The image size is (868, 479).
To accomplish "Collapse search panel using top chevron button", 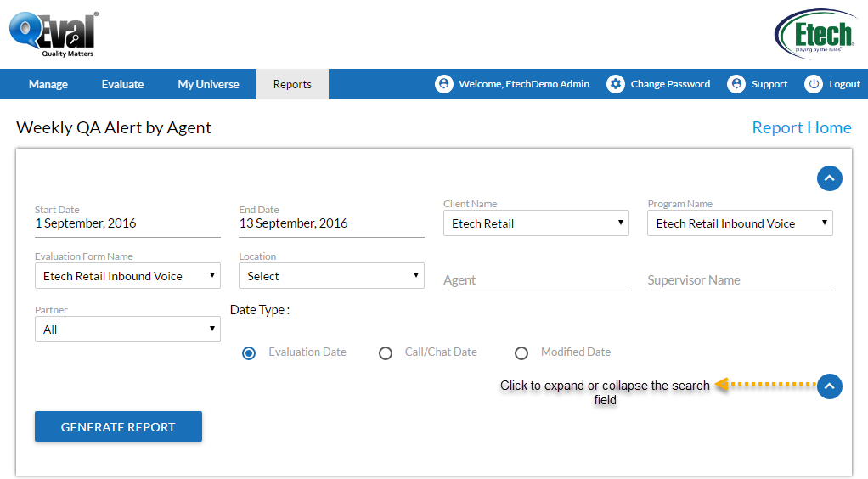I will [829, 178].
